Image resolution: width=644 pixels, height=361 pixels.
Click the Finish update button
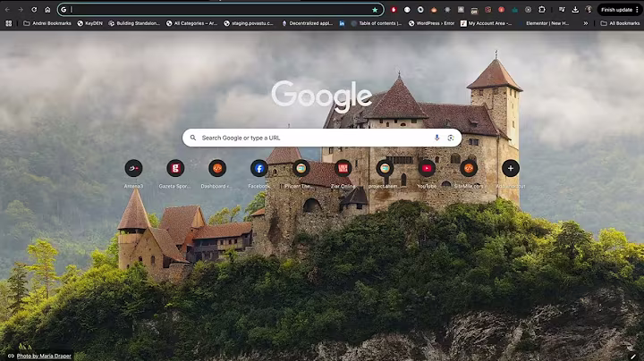pyautogui.click(x=616, y=10)
